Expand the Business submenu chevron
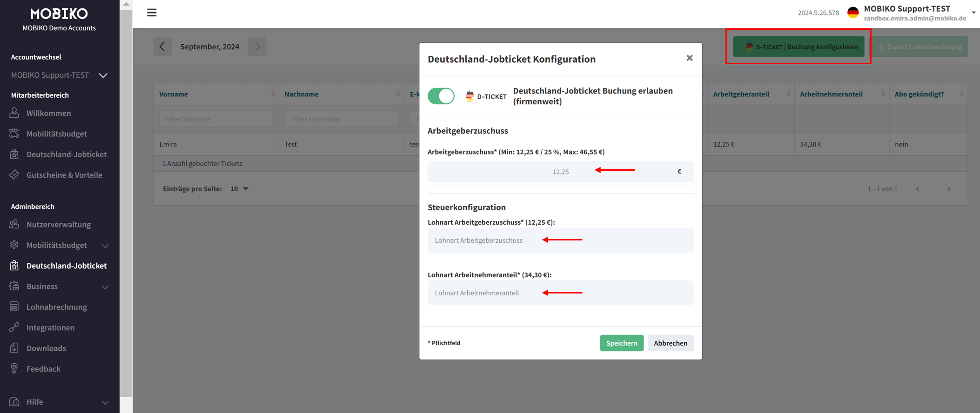 pyautogui.click(x=105, y=287)
